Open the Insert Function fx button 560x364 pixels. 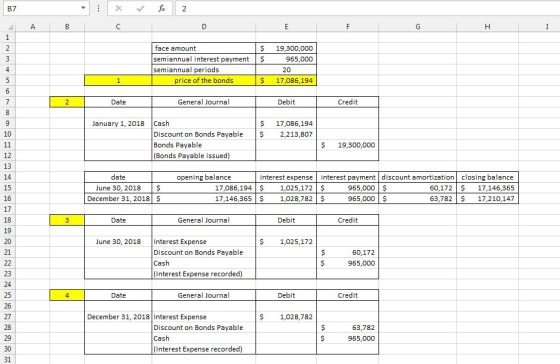[162, 9]
